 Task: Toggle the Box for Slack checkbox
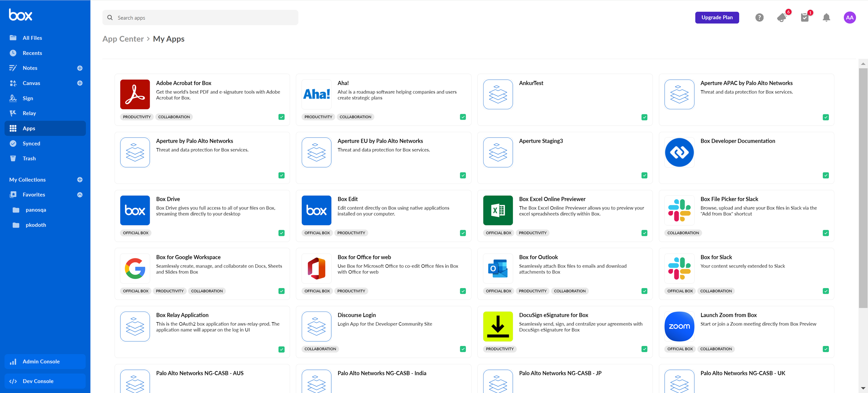click(x=826, y=291)
